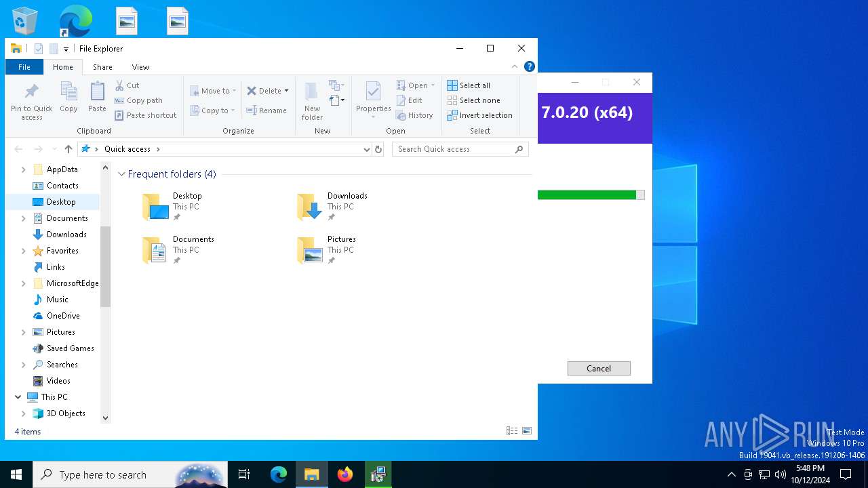Expand the 3D Objects tree node
Screen dimensions: 868x488
24,413
